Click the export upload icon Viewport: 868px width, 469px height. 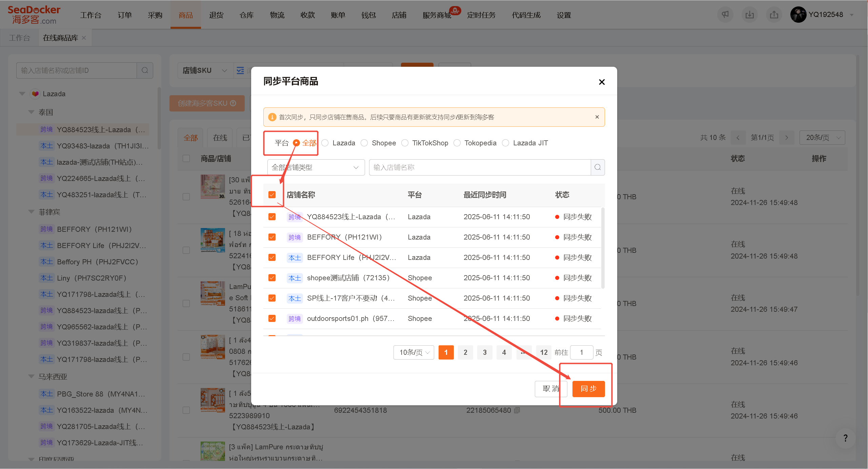coord(774,15)
